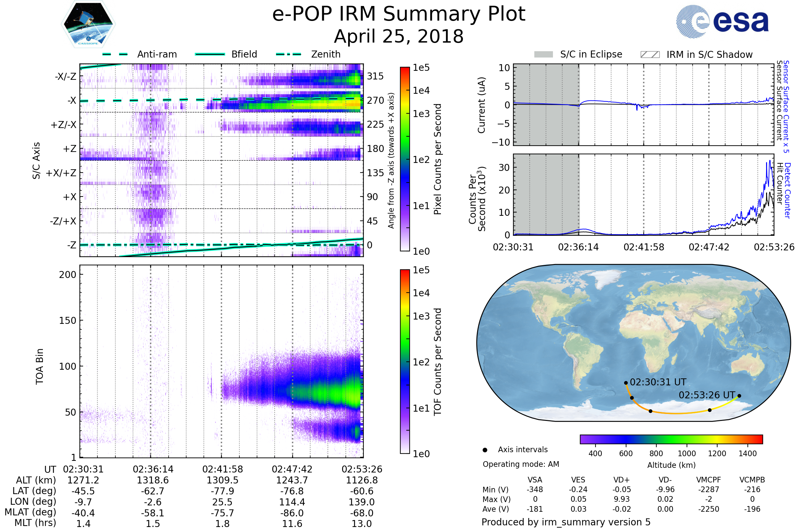Screen dimensions: 798x532
Task: Click the IRM in S/C Shadow hatched swatch
Action: coord(650,55)
